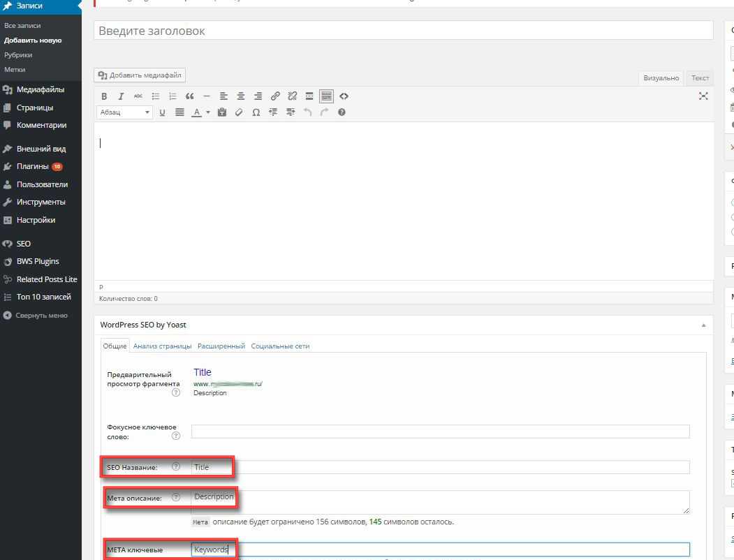Open the text color dropdown arrow
The height and width of the screenshot is (560, 734).
pyautogui.click(x=208, y=112)
